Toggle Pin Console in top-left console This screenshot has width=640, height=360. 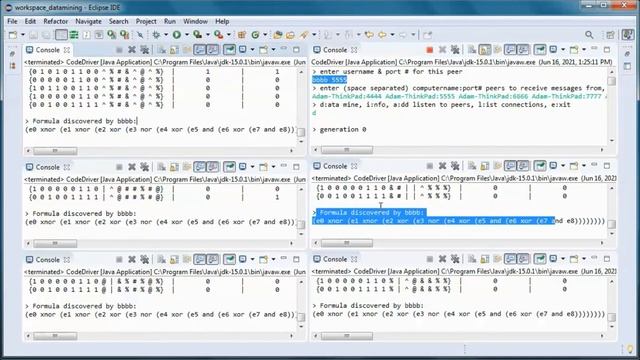pos(229,50)
